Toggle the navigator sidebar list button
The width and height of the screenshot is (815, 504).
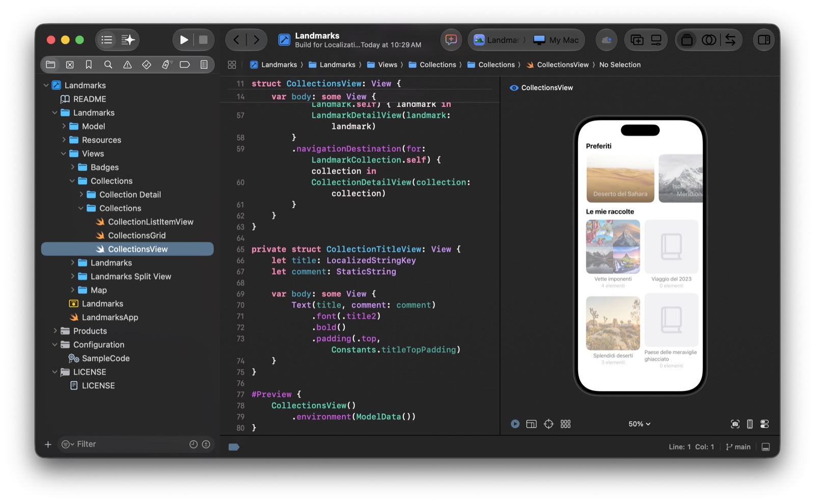tap(106, 40)
